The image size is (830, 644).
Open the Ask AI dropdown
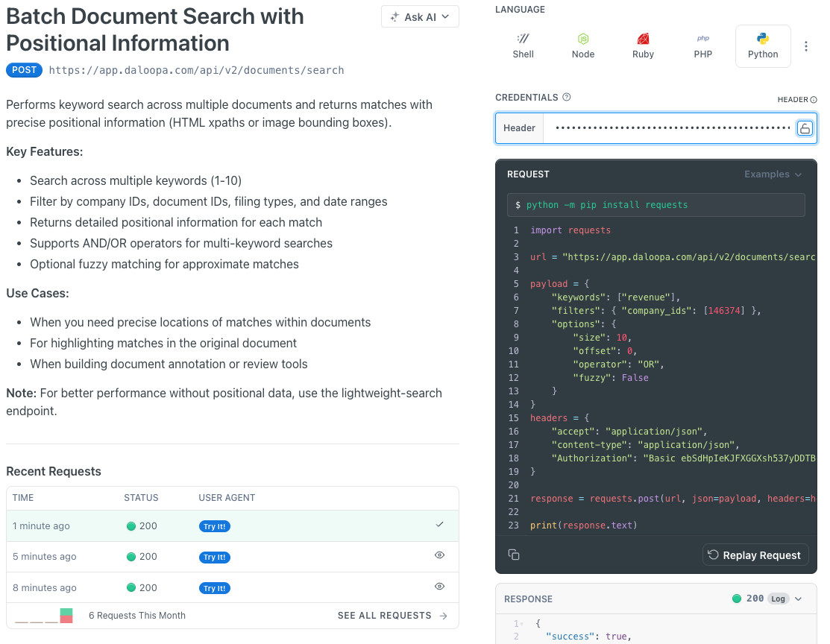420,17
